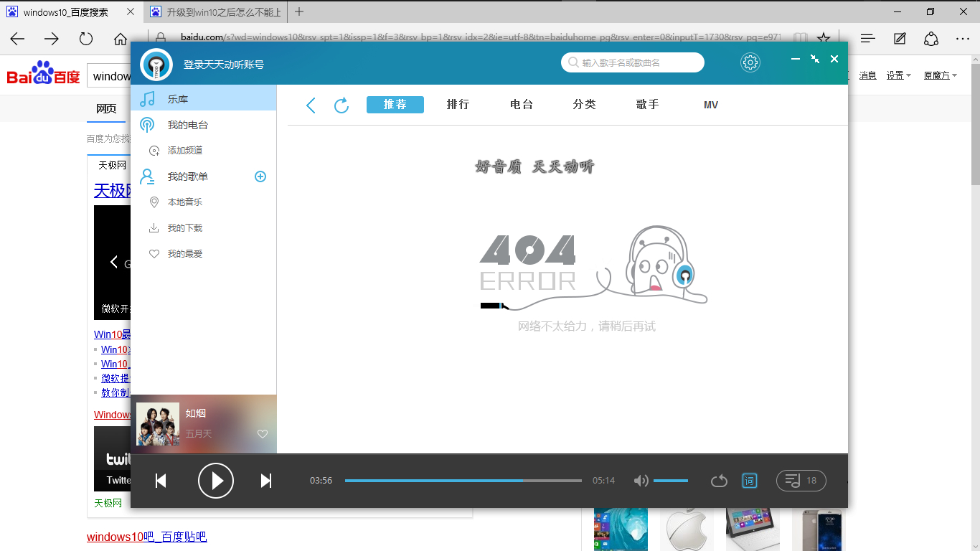Open the 消息 link on Baidu

pyautogui.click(x=867, y=75)
